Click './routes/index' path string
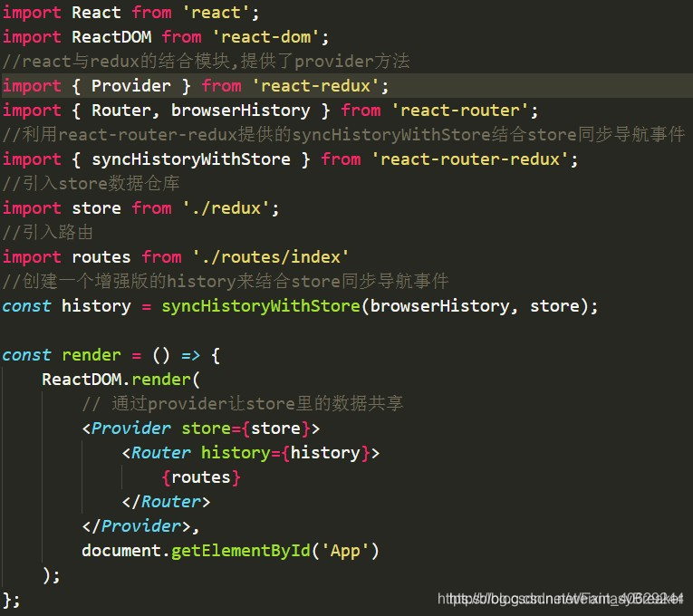693x616 pixels. point(271,257)
